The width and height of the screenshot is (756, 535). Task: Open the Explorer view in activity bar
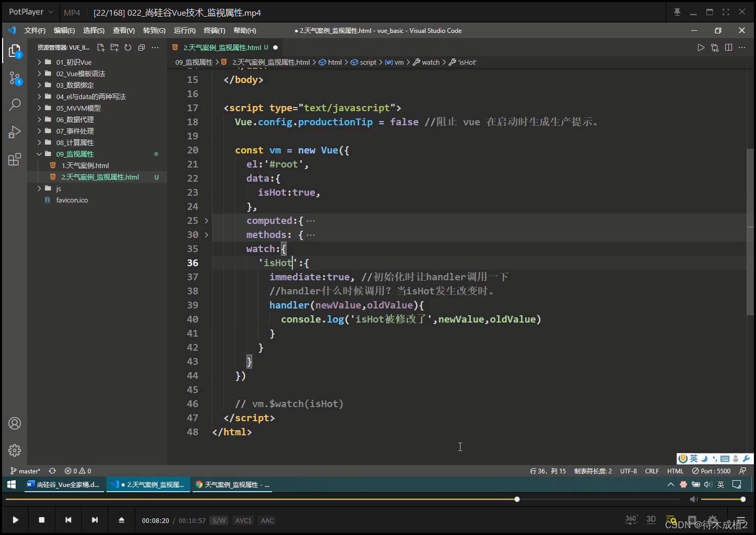pyautogui.click(x=15, y=51)
